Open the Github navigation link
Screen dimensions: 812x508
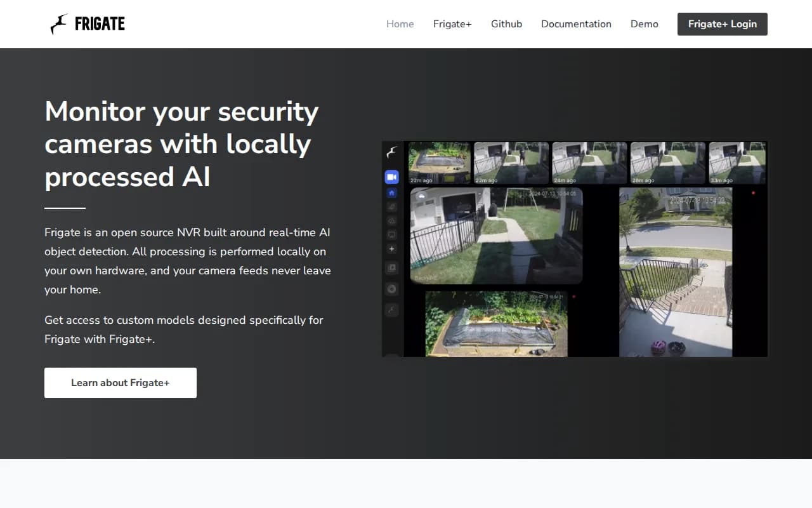(506, 24)
